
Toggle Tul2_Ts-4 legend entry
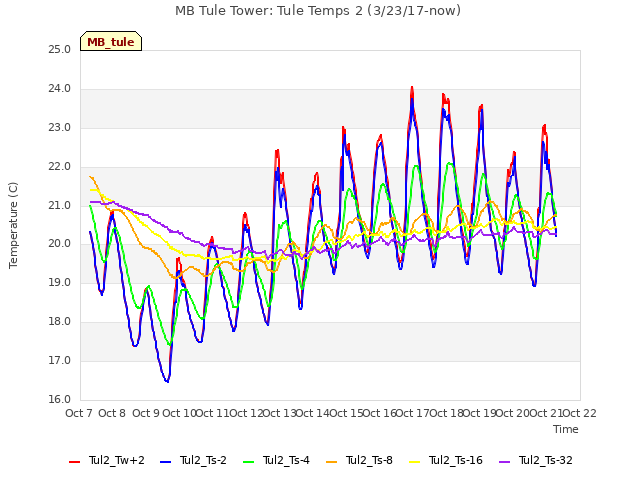[x=276, y=461]
